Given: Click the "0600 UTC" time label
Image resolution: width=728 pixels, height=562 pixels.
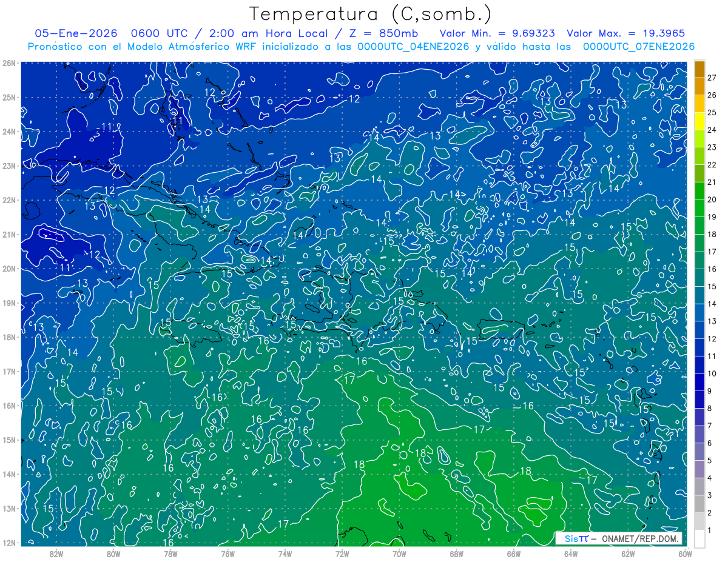Looking at the screenshot, I should (159, 33).
